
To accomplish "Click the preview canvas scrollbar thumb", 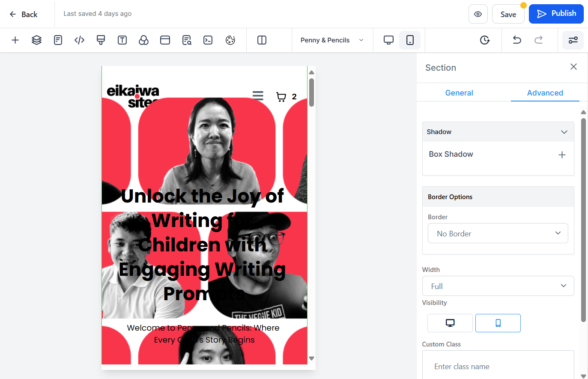I will pyautogui.click(x=312, y=92).
